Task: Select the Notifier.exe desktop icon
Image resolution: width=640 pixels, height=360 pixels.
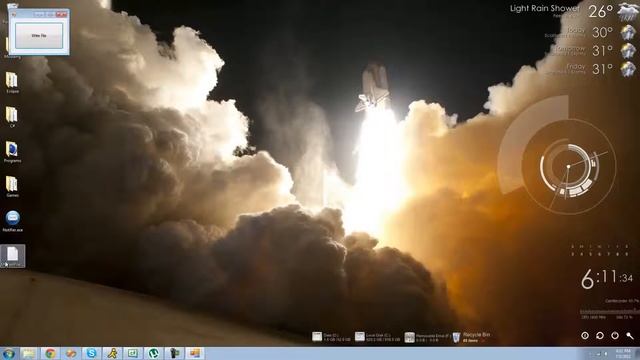Action: [12, 221]
